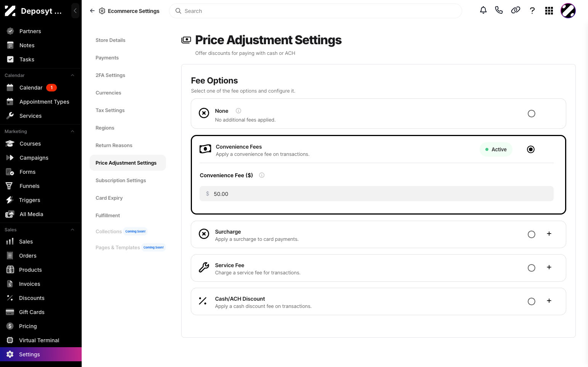
Task: Collapse the sidebar with the chevron button
Action: point(75,11)
